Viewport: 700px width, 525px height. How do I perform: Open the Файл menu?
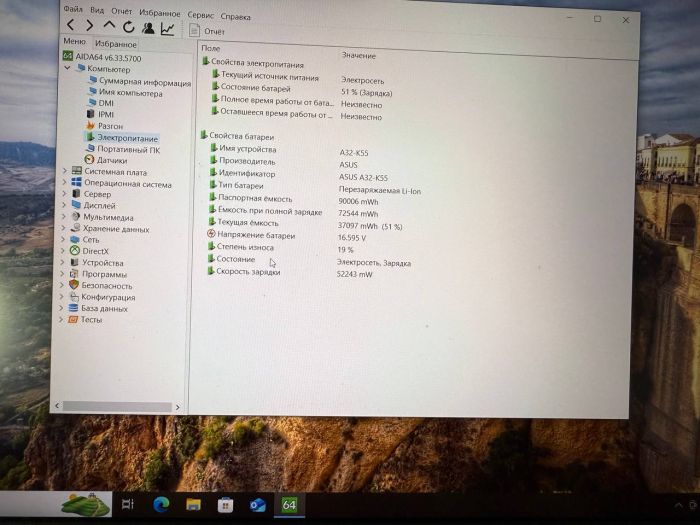[73, 9]
